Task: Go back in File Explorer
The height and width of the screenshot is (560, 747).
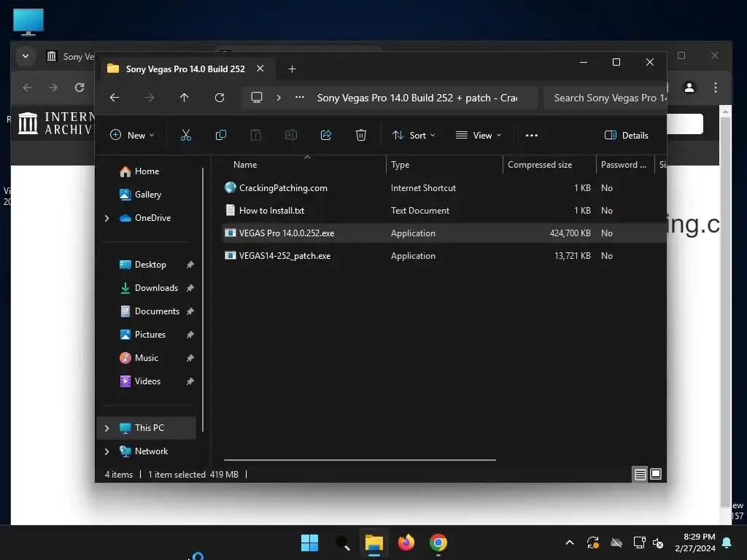Action: (x=115, y=98)
